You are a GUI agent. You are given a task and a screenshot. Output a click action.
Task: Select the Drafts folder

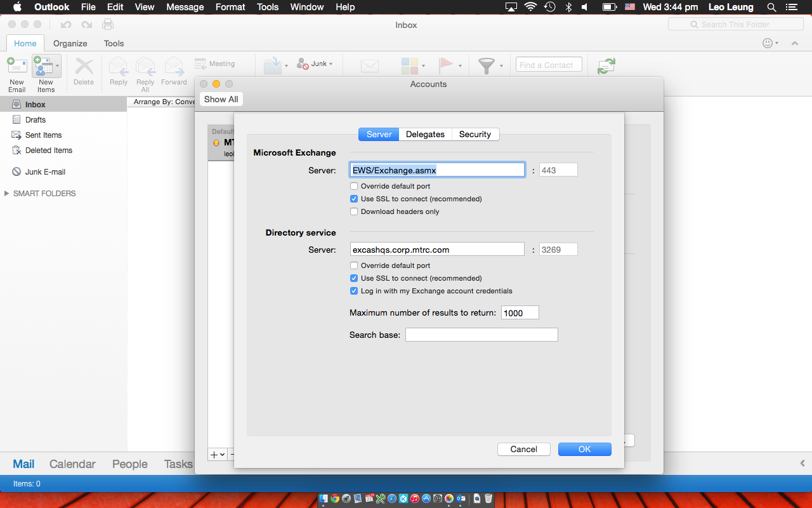pos(63,119)
